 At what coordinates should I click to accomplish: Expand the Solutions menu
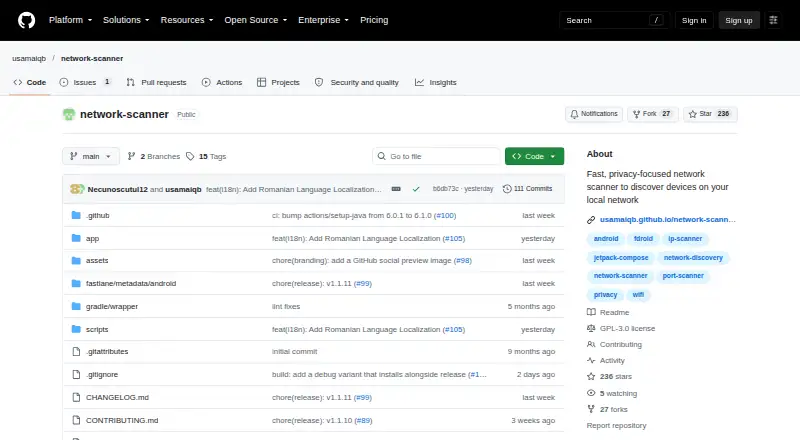(126, 20)
